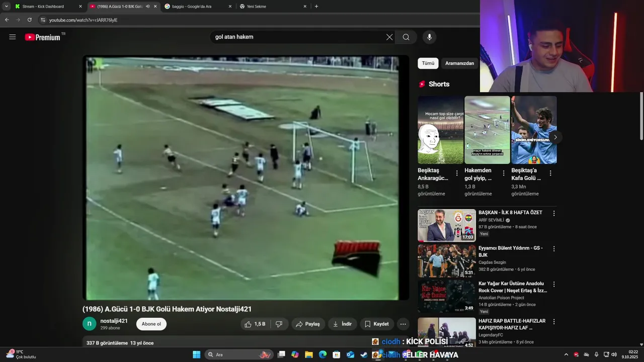This screenshot has height=362, width=644.
Task: Click Cagdas Sezgin channel name
Action: (492, 262)
